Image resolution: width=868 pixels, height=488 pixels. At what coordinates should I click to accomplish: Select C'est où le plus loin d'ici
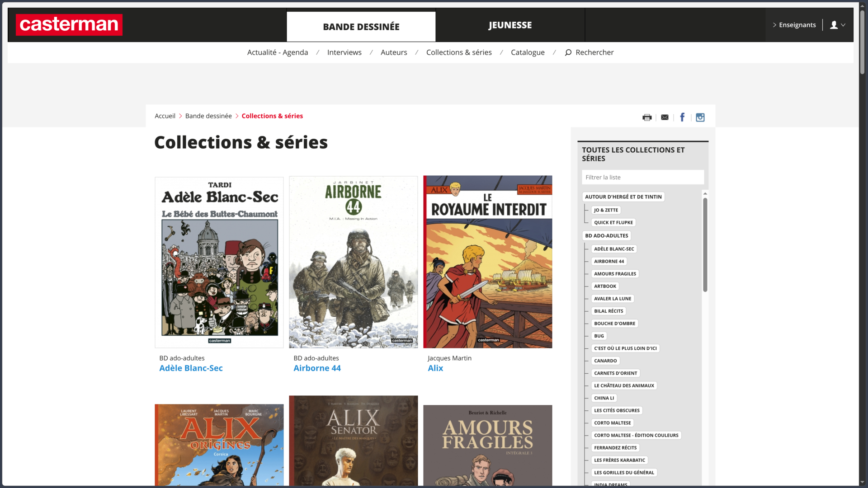(x=625, y=348)
